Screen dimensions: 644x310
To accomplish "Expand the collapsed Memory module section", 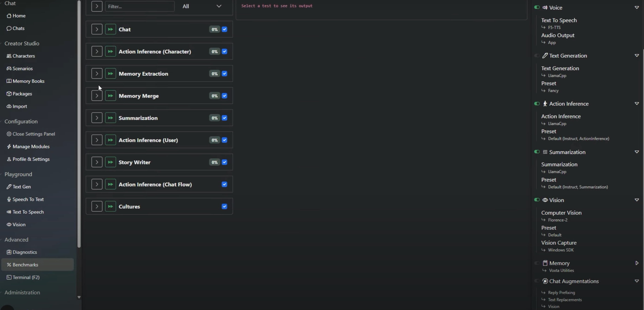I will 637,263.
